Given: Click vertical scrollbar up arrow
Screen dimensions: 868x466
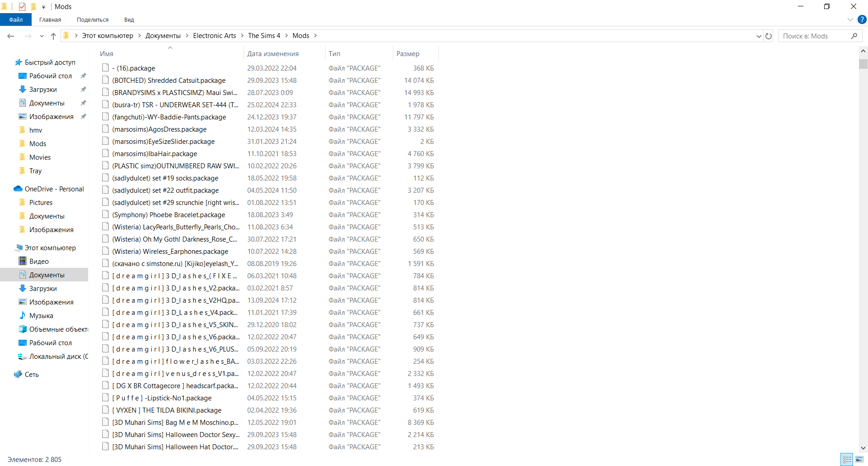Looking at the screenshot, I should [863, 52].
